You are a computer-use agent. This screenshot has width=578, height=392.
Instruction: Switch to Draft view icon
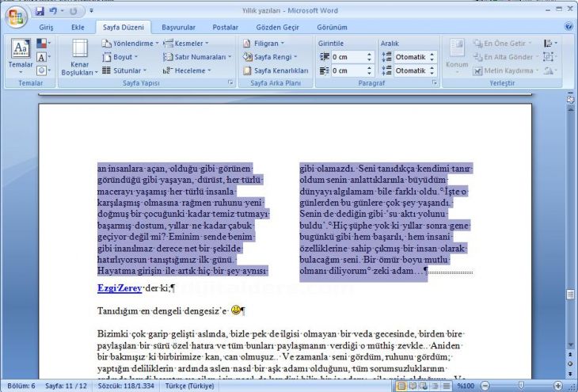446,386
